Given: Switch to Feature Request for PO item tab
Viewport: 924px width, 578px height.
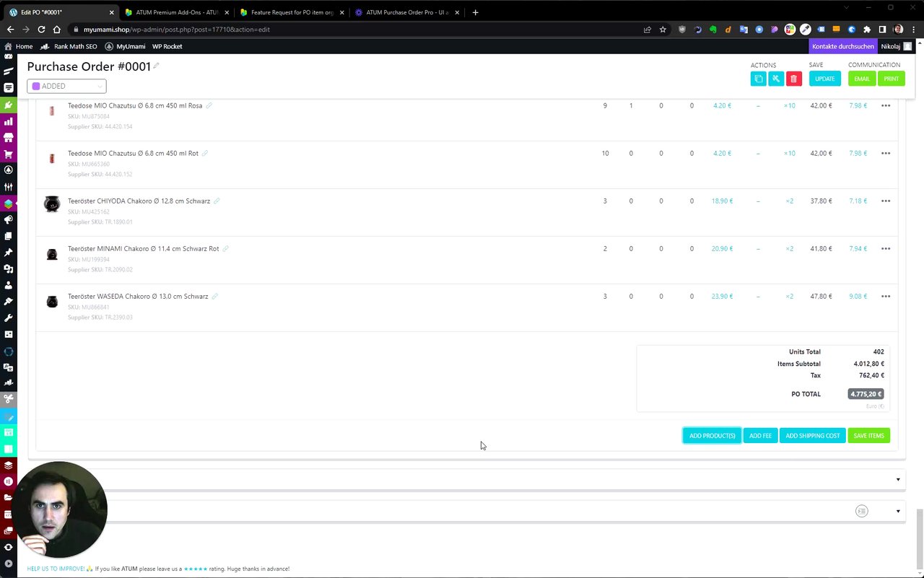Looking at the screenshot, I should pyautogui.click(x=290, y=12).
